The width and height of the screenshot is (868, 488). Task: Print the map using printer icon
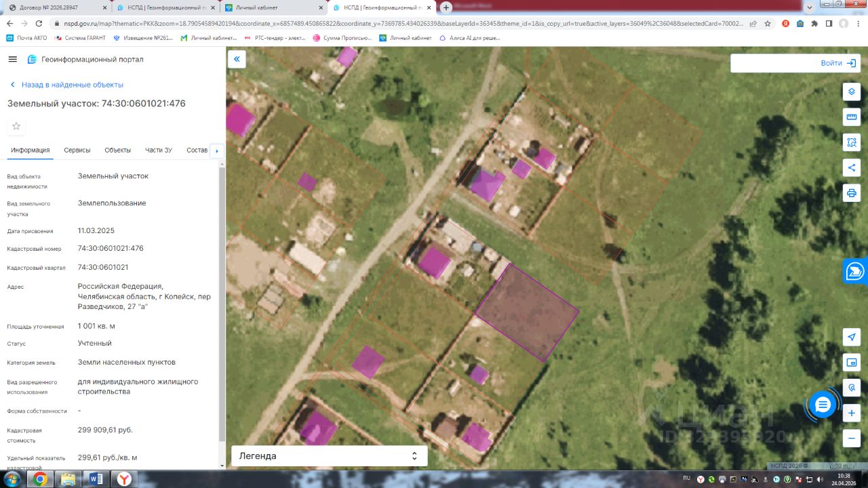[852, 192]
